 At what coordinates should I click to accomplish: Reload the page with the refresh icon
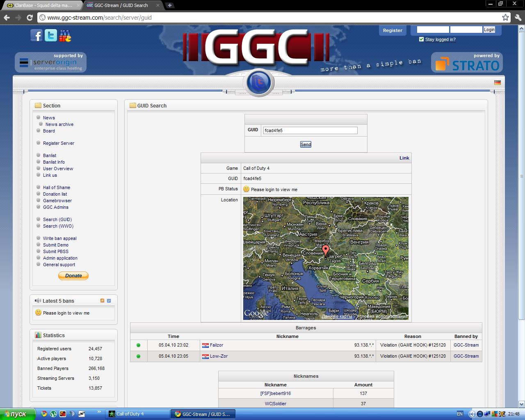click(x=30, y=18)
